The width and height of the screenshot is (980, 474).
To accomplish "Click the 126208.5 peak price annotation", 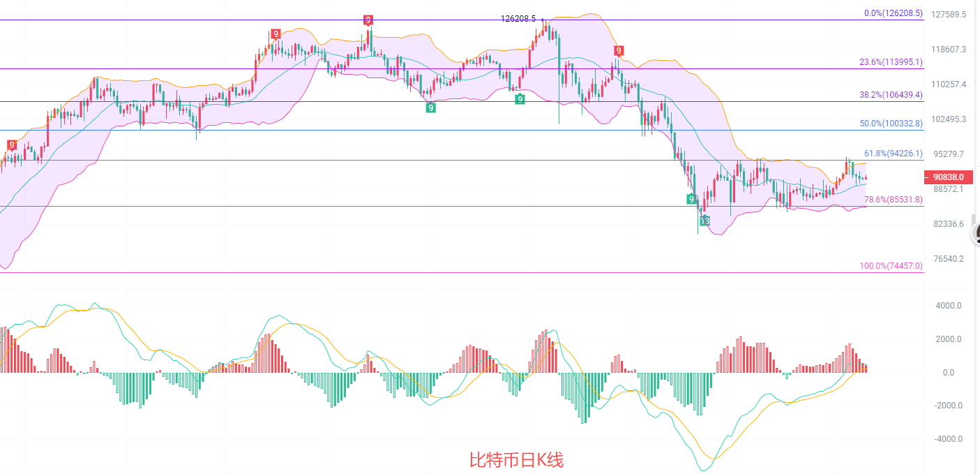I will point(518,19).
